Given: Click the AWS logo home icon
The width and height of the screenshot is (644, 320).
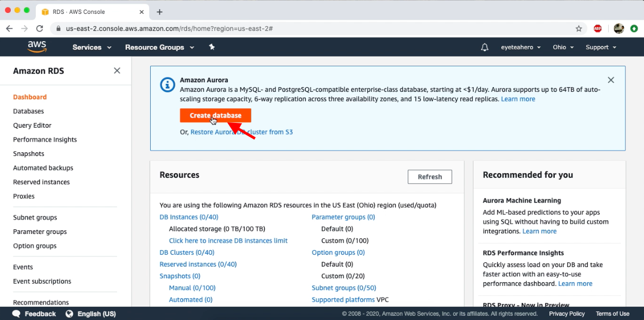Looking at the screenshot, I should pos(37,47).
